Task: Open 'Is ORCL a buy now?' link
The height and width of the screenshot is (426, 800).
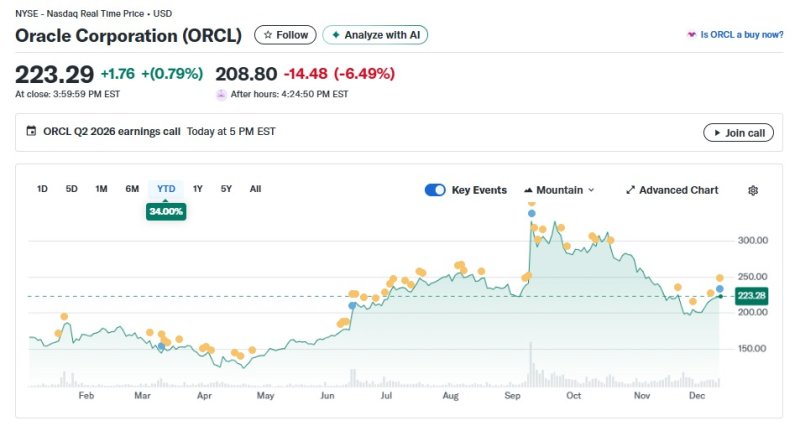Action: tap(741, 35)
